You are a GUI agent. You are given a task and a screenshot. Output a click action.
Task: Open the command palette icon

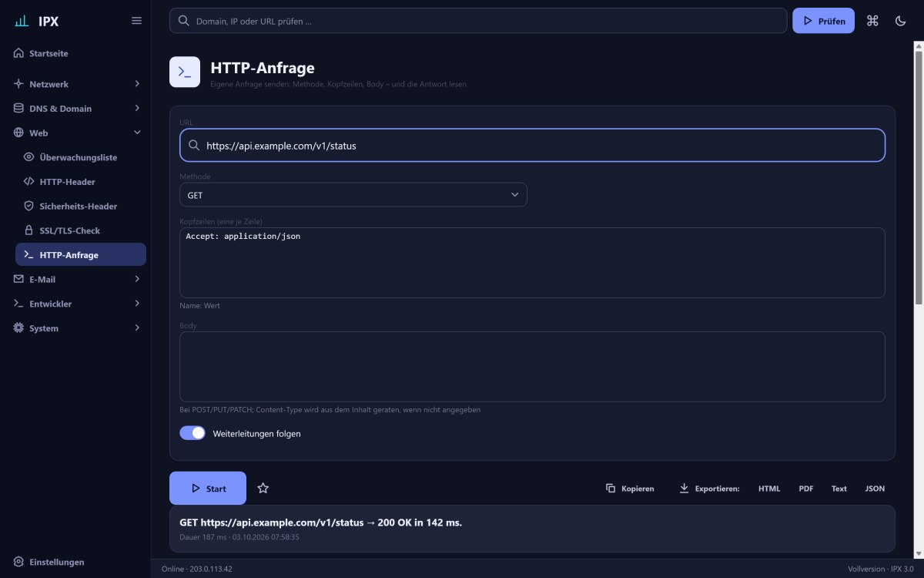[x=872, y=21]
